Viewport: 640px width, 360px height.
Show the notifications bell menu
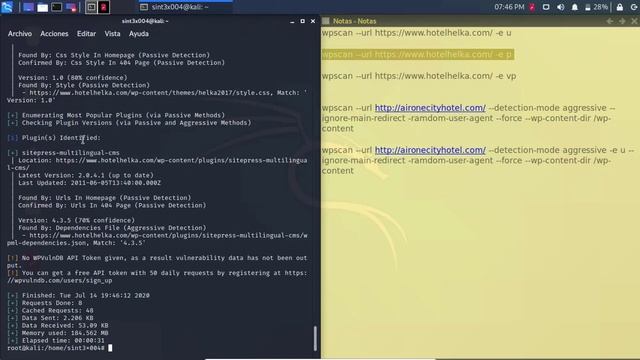575,7
